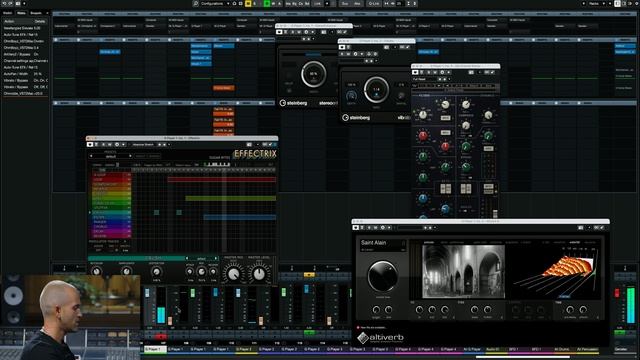This screenshot has width=640, height=360.
Task: Click the red LOOP sequence bar in Effectrix grid
Action: 222,179
